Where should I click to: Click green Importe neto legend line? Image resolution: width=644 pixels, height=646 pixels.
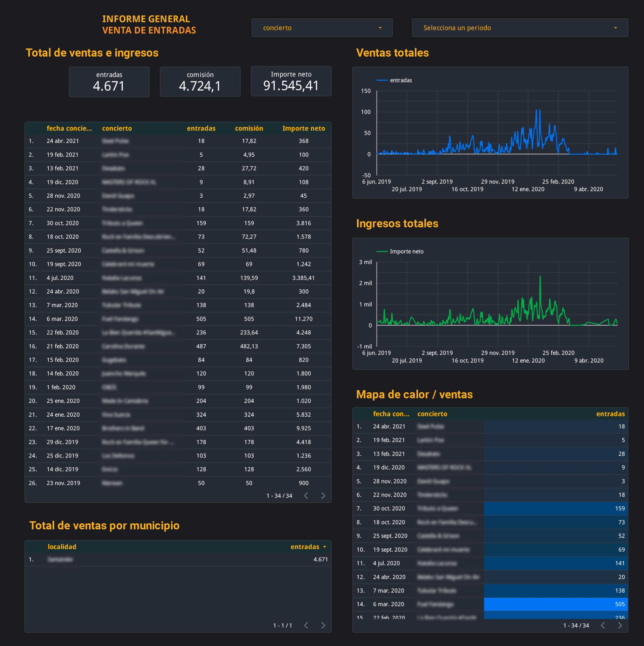click(382, 251)
